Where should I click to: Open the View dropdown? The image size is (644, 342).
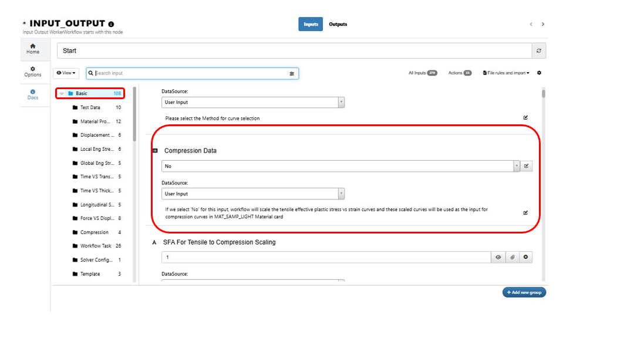(x=66, y=73)
